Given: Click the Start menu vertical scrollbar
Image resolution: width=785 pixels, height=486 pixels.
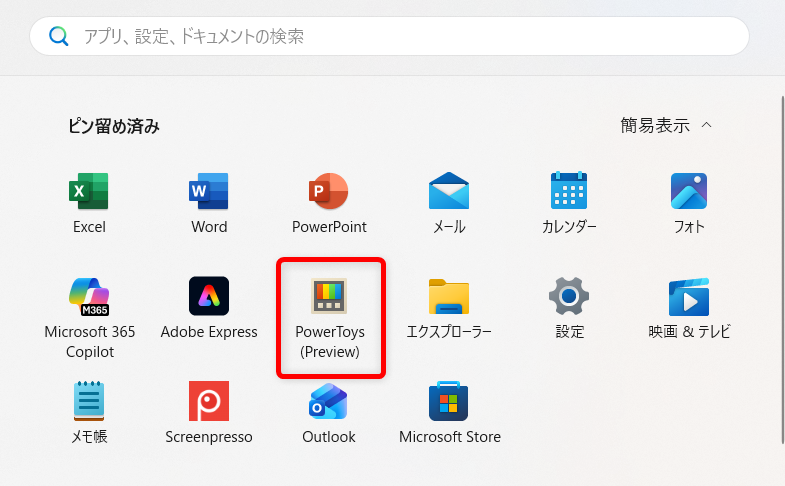Looking at the screenshot, I should tap(782, 270).
